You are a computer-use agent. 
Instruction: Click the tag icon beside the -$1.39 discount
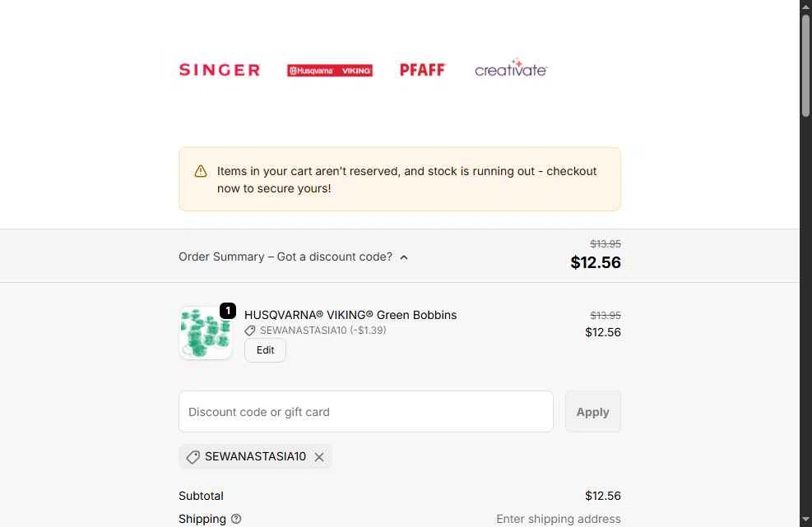250,331
